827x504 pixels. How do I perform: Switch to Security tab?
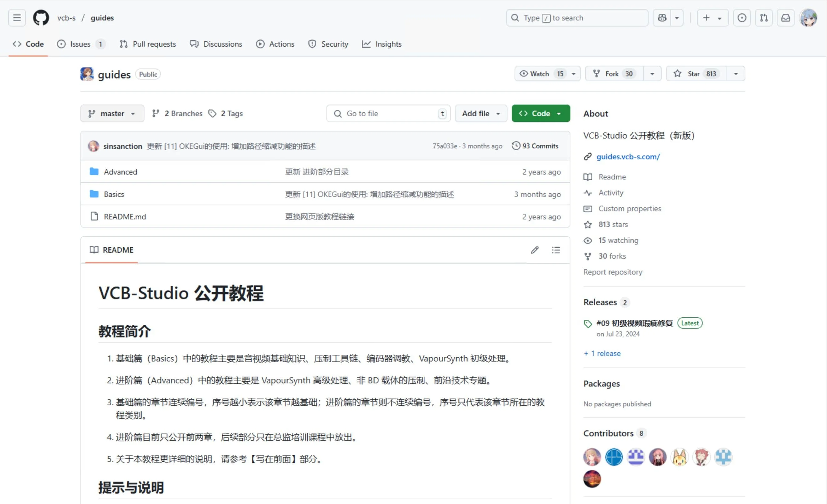[328, 44]
